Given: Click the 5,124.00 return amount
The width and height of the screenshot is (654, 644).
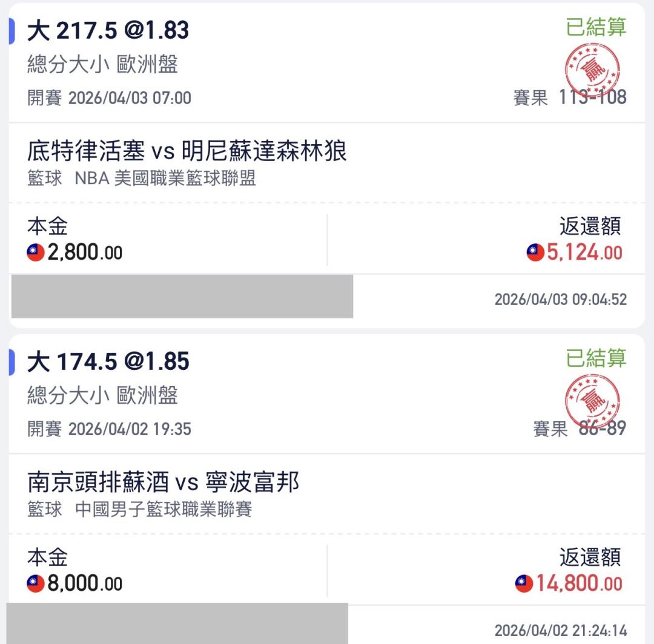Looking at the screenshot, I should pos(584,253).
